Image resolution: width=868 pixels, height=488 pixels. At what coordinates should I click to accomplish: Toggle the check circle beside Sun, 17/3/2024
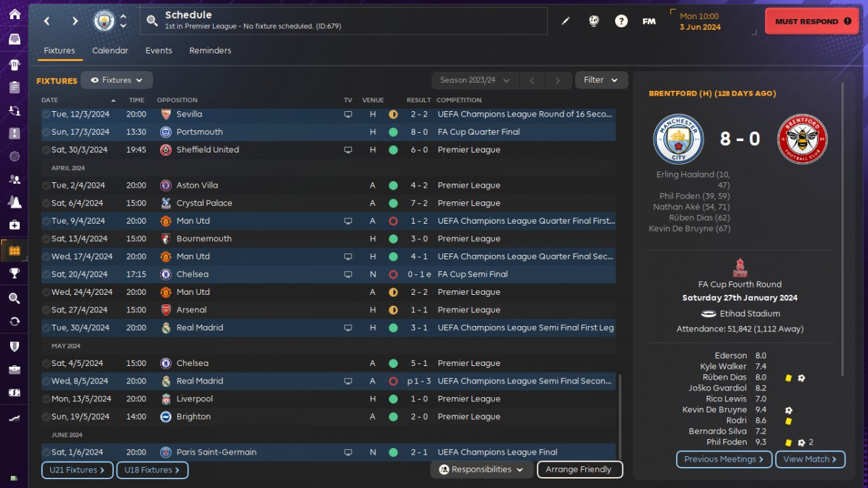click(x=45, y=132)
